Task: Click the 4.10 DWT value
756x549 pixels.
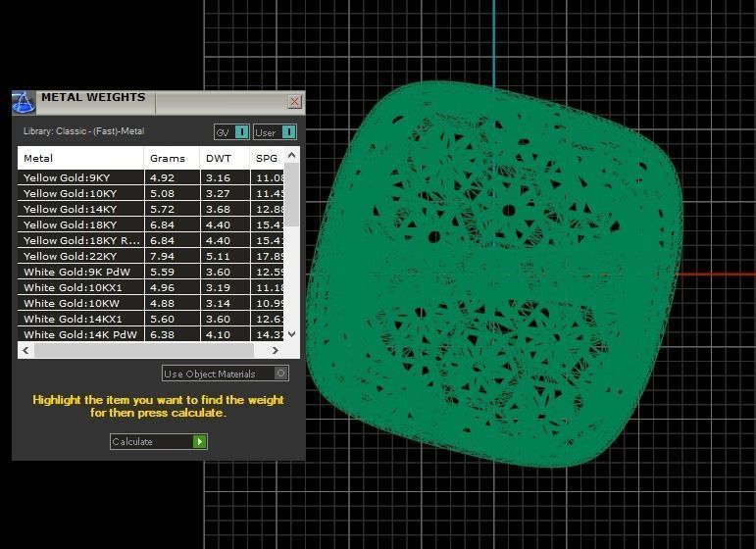Action: click(x=219, y=334)
